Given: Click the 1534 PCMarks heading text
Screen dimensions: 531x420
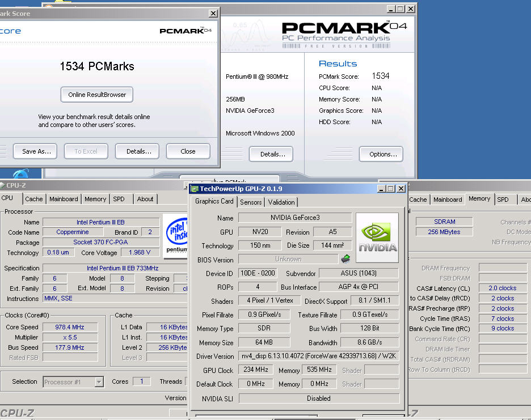Looking at the screenshot, I should coord(97,66).
